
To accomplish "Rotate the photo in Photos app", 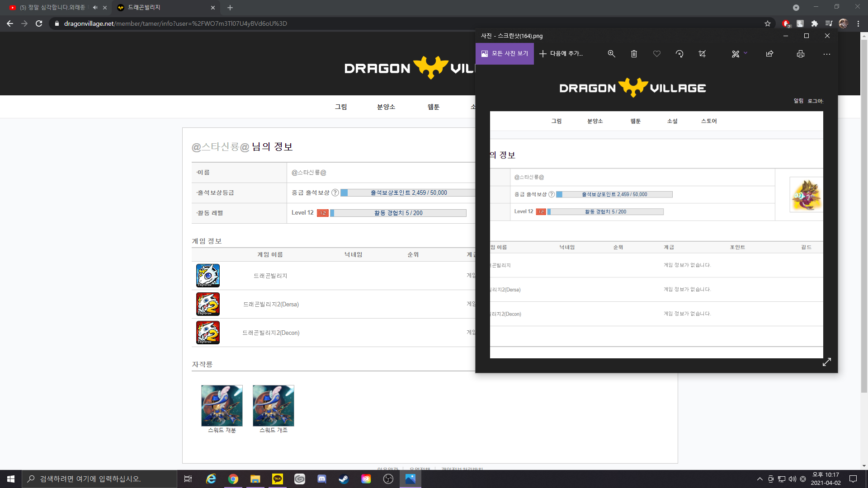I will click(679, 54).
